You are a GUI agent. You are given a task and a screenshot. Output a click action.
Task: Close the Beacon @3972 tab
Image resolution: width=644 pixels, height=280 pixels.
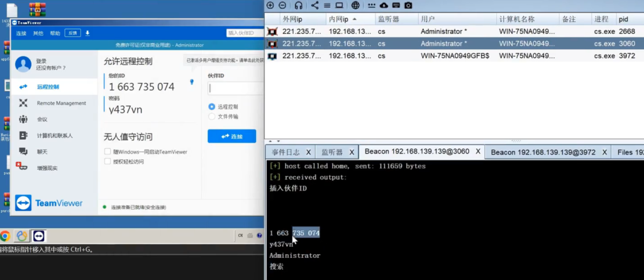pyautogui.click(x=604, y=152)
